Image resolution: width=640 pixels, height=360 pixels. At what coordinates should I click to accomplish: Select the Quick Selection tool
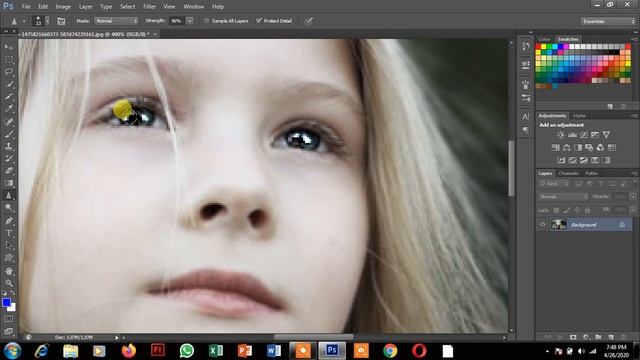point(9,84)
